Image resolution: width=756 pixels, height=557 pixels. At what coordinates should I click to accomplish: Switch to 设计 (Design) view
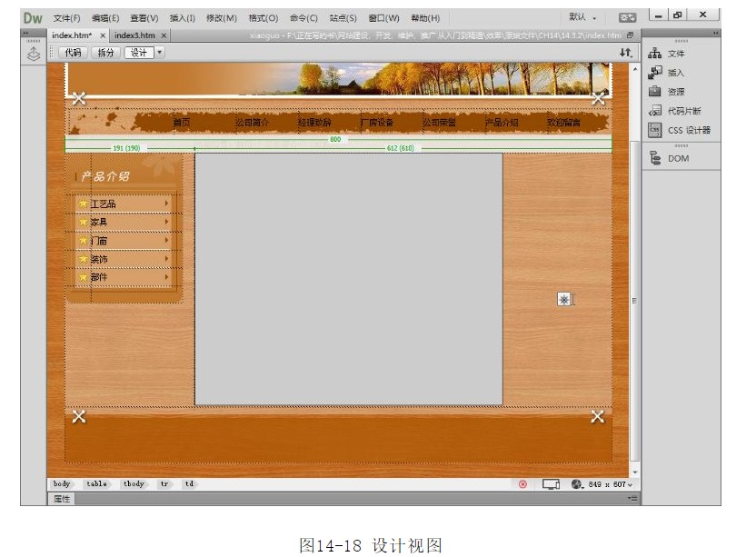(138, 53)
